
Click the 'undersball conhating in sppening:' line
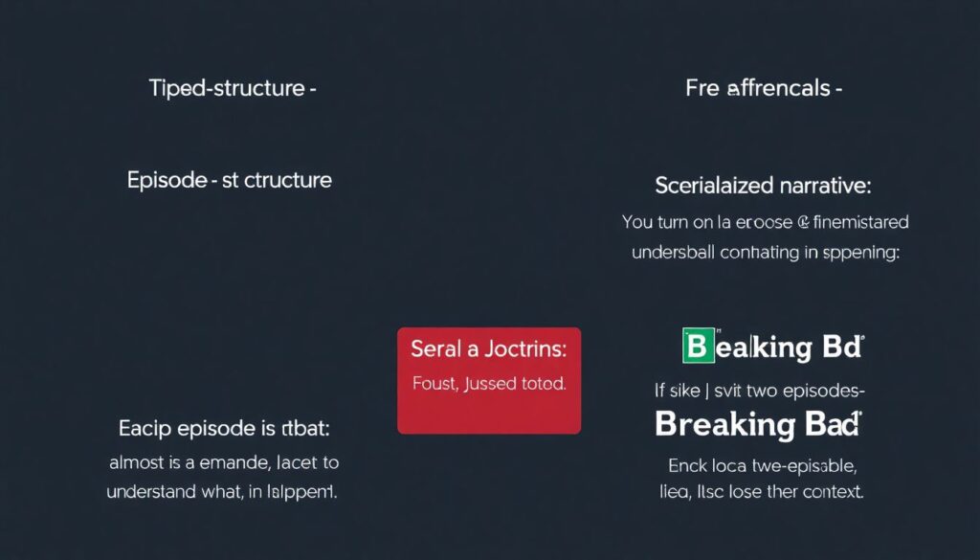(764, 253)
